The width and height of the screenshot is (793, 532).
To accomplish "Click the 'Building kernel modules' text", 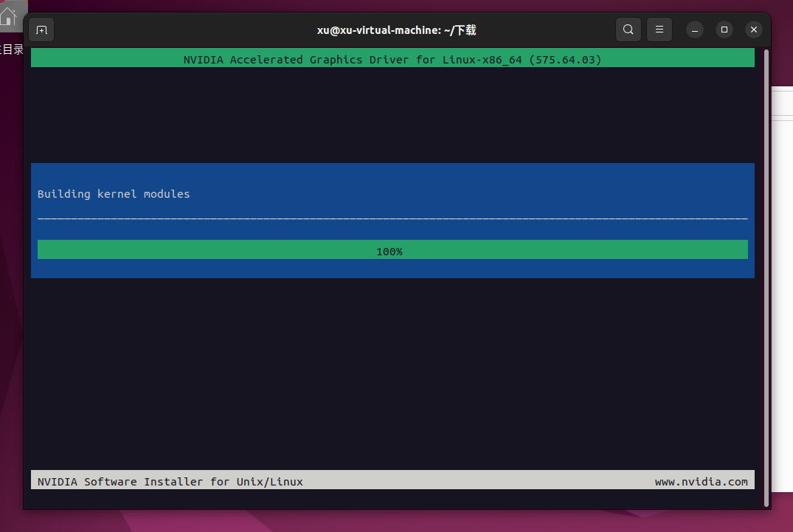I will tap(114, 194).
